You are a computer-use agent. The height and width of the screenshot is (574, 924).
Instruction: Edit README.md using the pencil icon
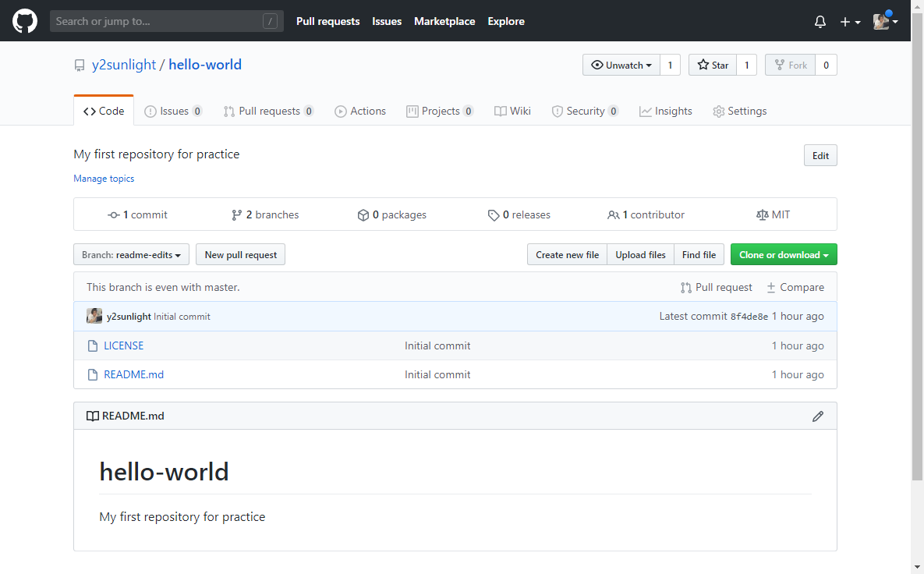pos(817,416)
